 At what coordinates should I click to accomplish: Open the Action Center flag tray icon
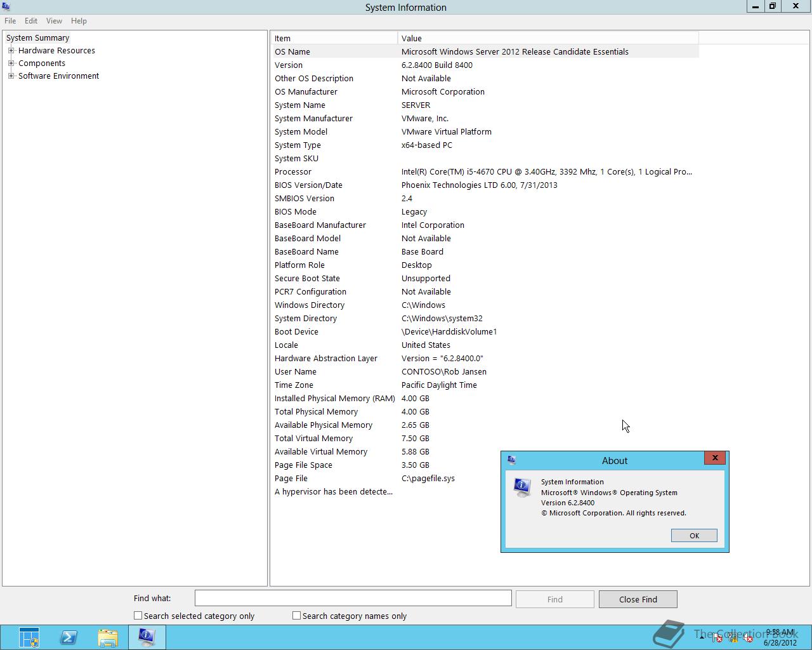click(717, 638)
